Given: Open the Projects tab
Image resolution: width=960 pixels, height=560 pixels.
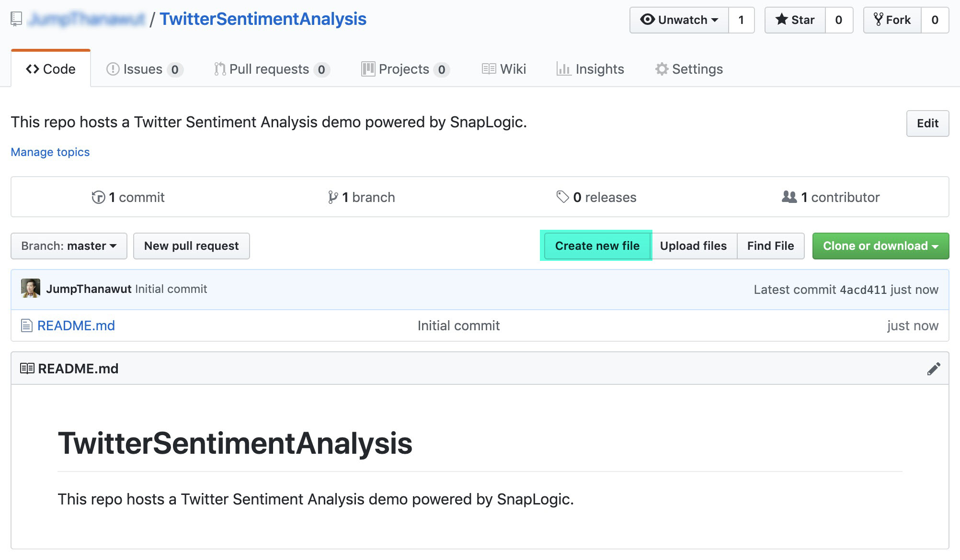Looking at the screenshot, I should 405,69.
